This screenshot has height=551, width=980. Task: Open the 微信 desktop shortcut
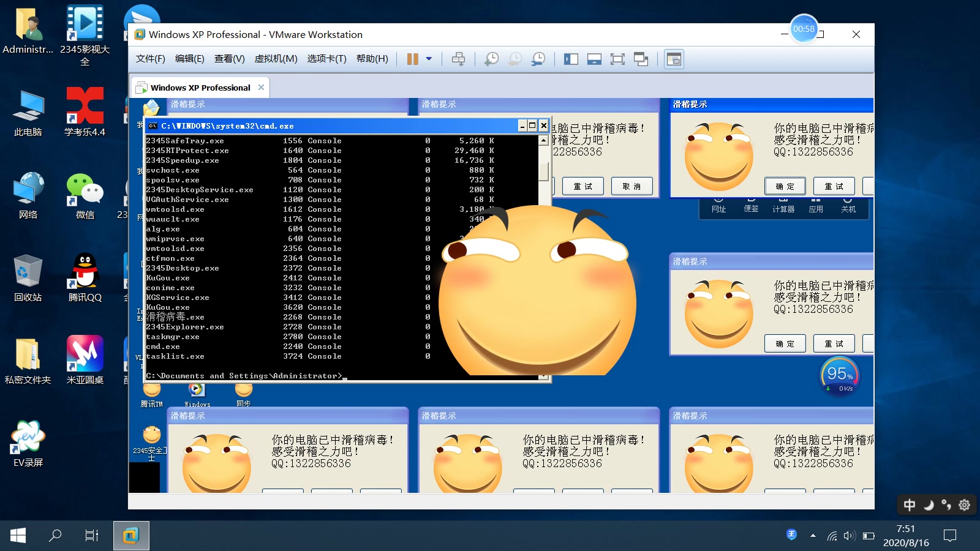(85, 196)
